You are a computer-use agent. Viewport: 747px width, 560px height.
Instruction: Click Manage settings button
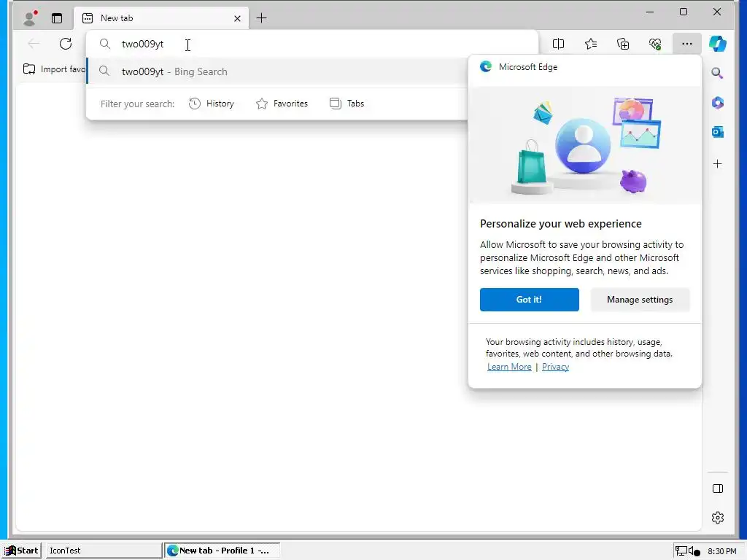(640, 300)
